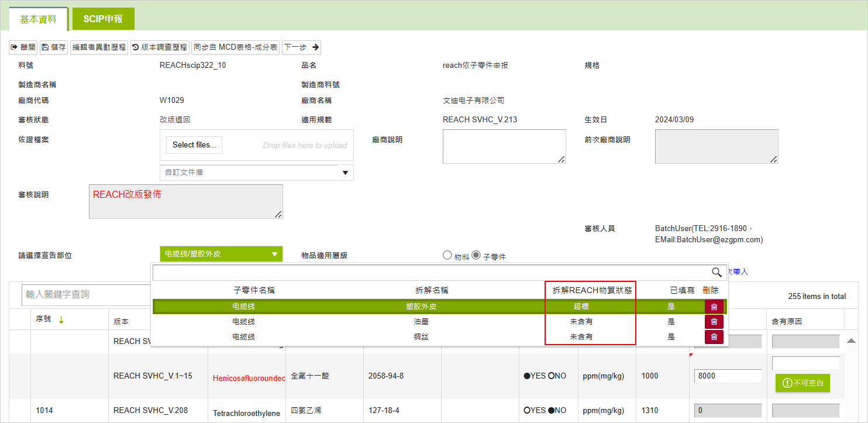Click the 離開 exit button
This screenshot has width=868, height=423.
pos(23,47)
